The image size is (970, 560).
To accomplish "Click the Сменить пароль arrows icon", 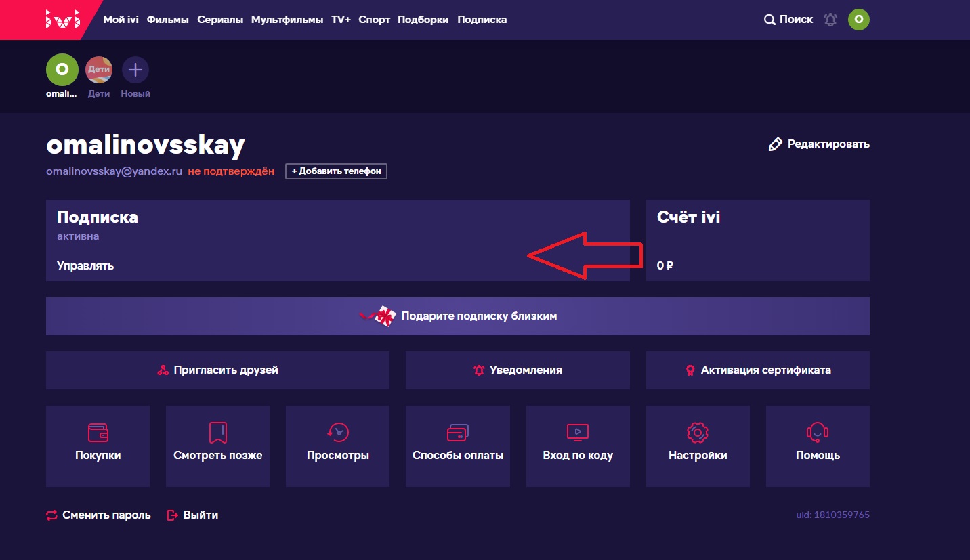I will (52, 515).
